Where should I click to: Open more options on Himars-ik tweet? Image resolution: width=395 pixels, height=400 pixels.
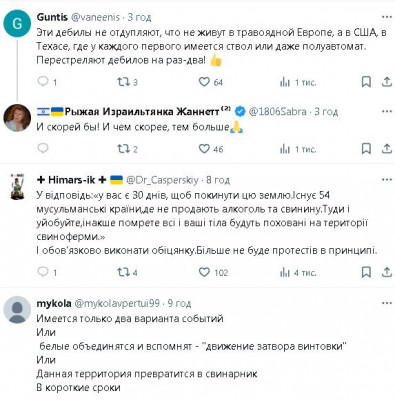point(387,180)
